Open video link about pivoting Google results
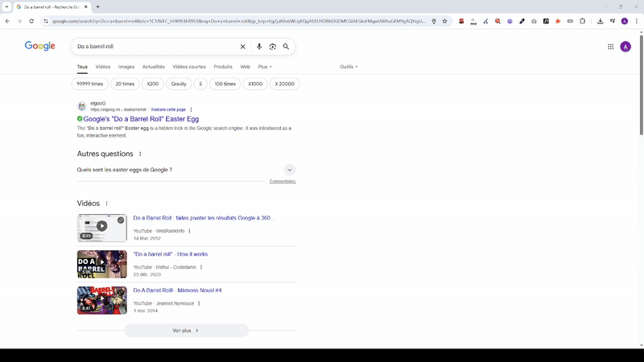644x362 pixels. (x=204, y=218)
